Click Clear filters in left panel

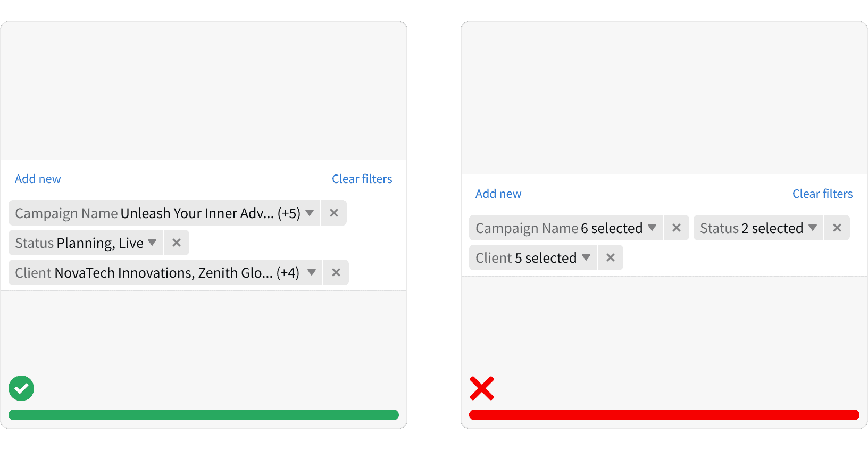pos(362,179)
